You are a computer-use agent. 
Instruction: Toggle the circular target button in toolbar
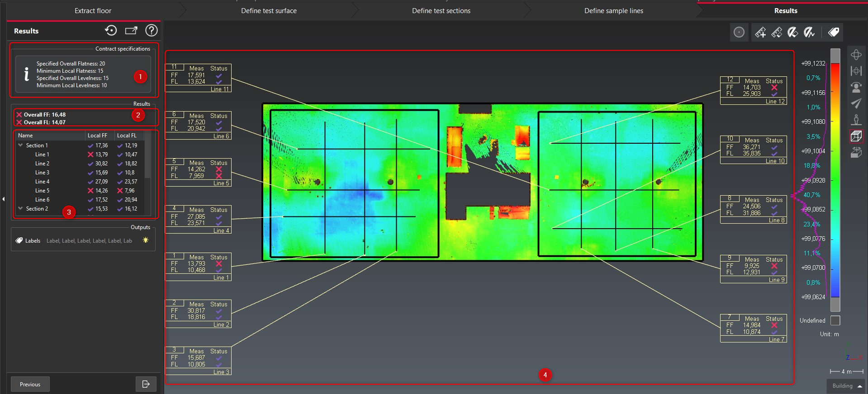tap(739, 32)
